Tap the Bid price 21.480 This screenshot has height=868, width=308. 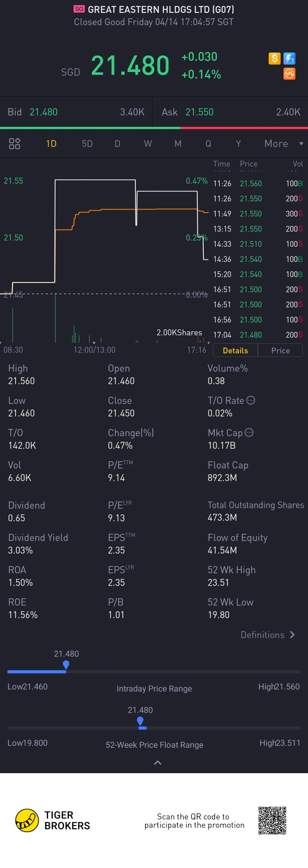(x=43, y=112)
